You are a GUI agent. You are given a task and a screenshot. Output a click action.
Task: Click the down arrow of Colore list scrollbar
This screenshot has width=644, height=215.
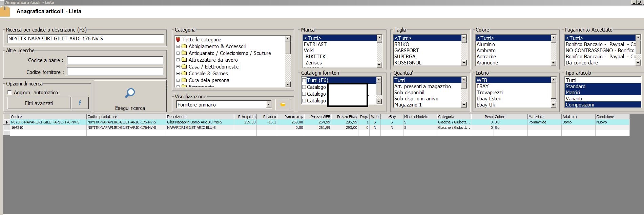553,63
